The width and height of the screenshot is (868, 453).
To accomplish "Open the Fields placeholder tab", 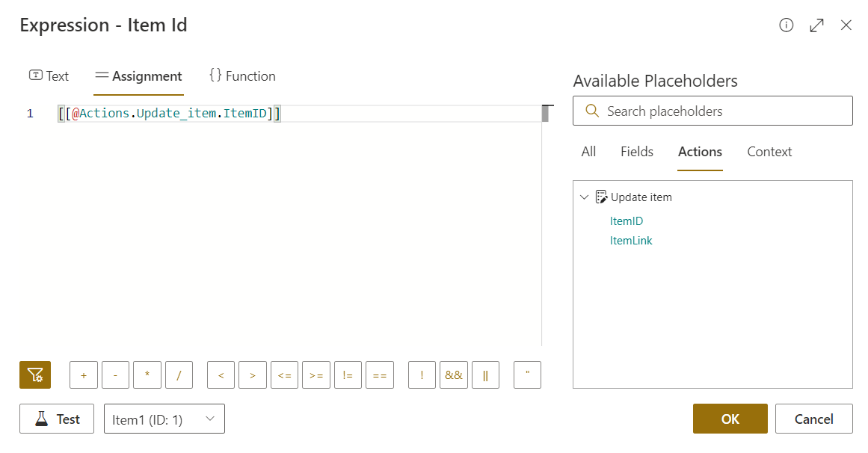I will coord(637,152).
